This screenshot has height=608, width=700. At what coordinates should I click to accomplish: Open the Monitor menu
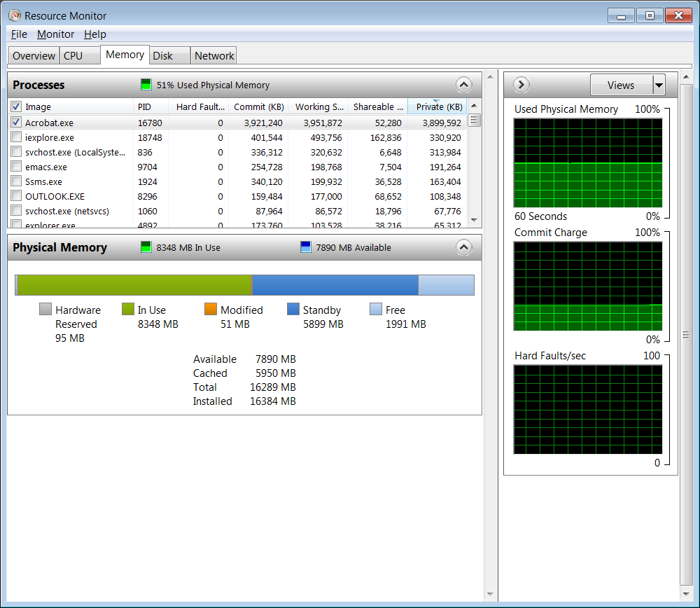point(55,34)
